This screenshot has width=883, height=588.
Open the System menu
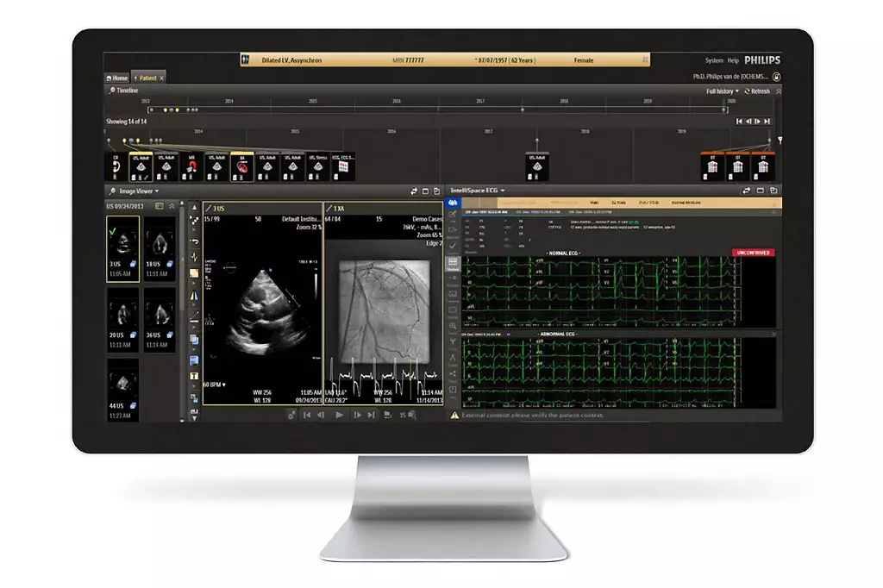pyautogui.click(x=714, y=60)
